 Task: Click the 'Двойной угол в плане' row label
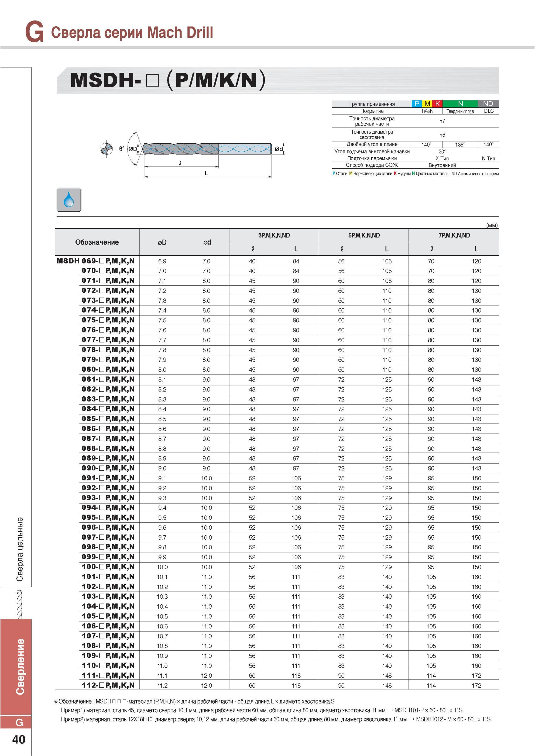click(372, 144)
